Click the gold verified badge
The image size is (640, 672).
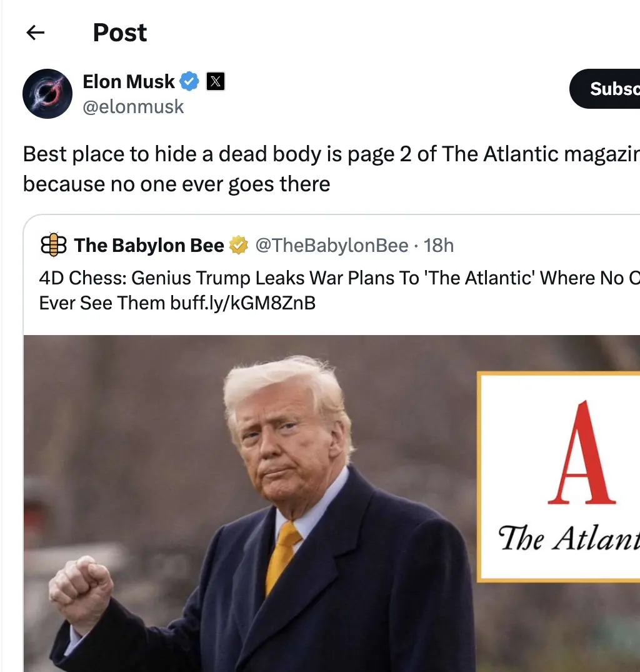[239, 246]
